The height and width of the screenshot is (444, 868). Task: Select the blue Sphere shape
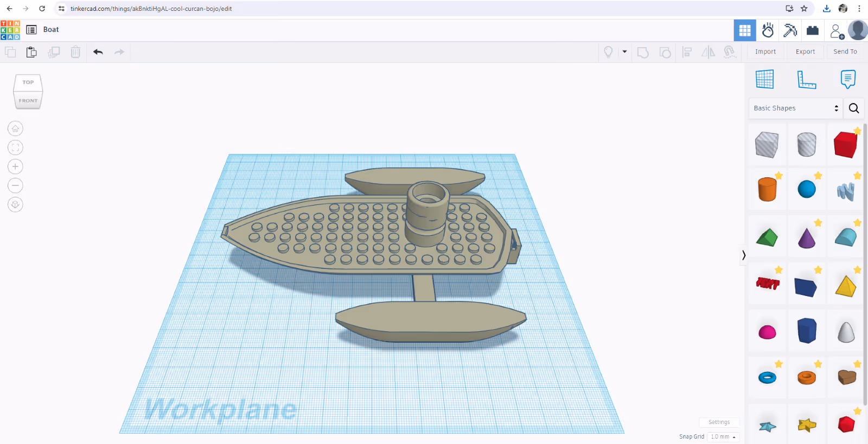[x=807, y=189]
